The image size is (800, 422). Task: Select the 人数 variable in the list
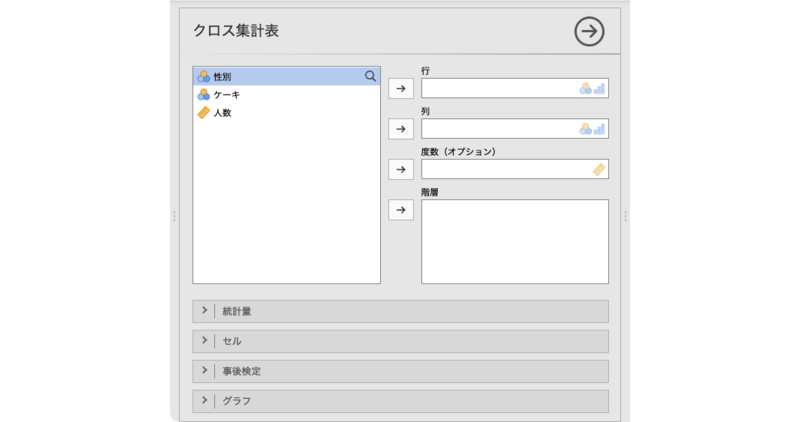pos(222,113)
